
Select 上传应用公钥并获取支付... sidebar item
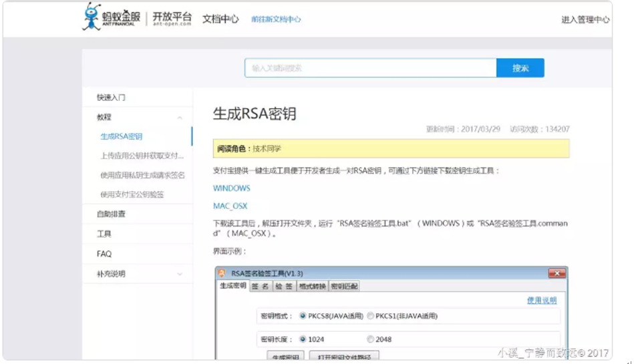point(142,156)
